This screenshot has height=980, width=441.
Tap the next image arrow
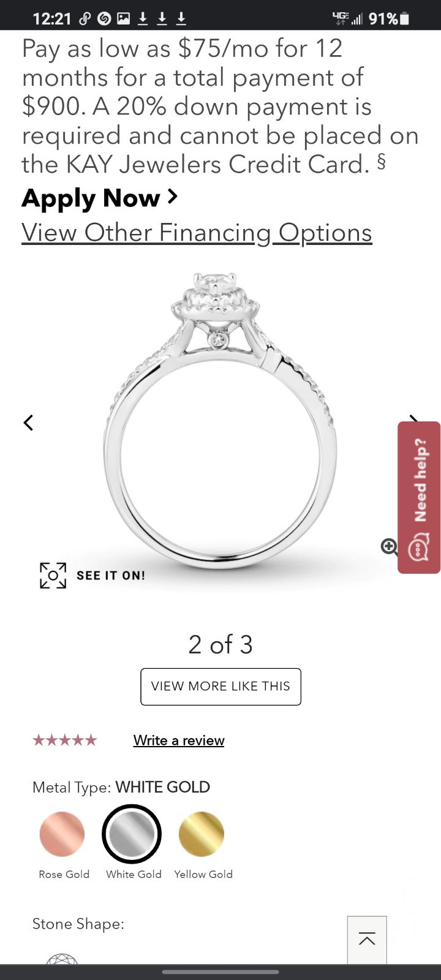413,419
